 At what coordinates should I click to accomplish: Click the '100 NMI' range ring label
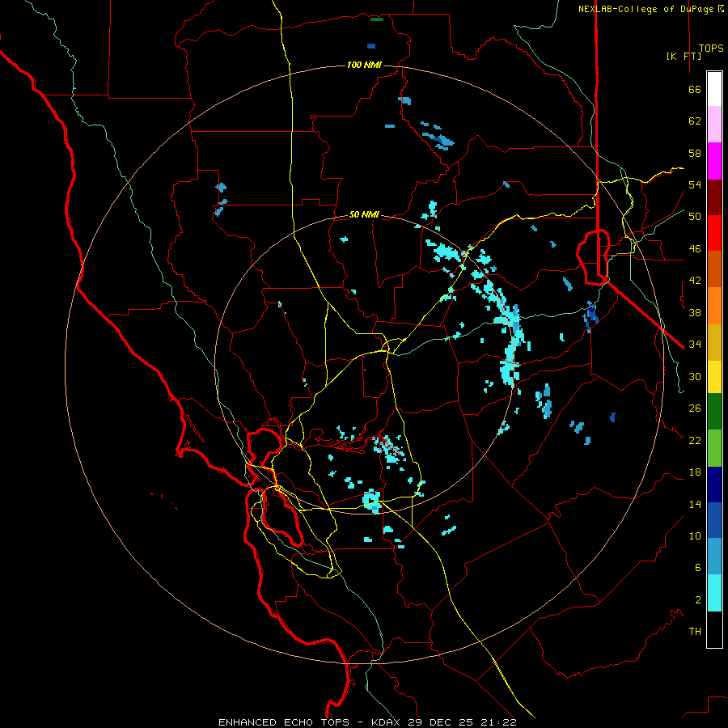point(364,65)
